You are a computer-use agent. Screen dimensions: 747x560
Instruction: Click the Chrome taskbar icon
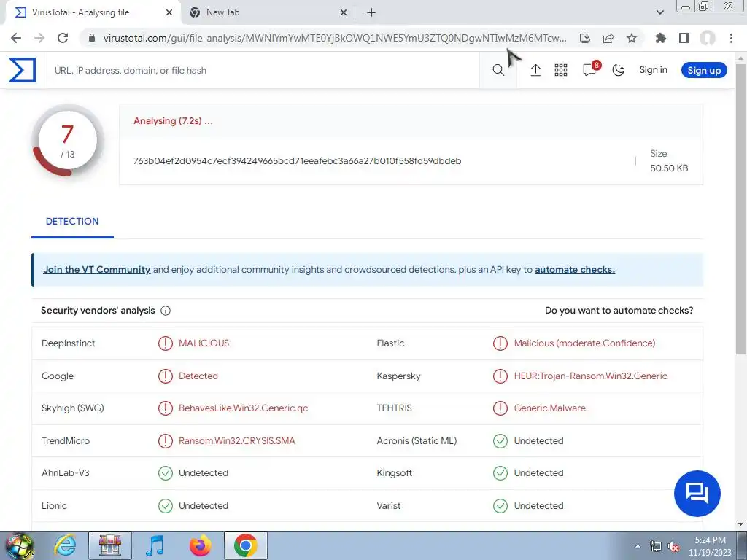coord(245,545)
